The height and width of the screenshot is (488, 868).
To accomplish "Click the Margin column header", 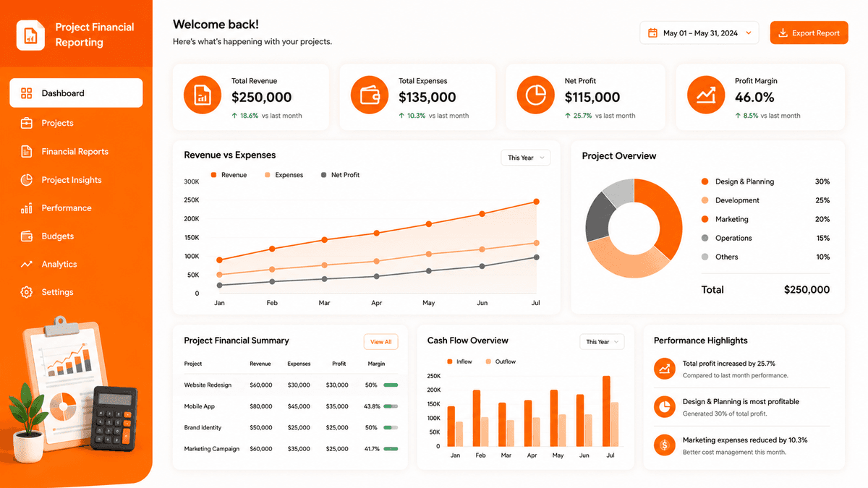I will (376, 364).
